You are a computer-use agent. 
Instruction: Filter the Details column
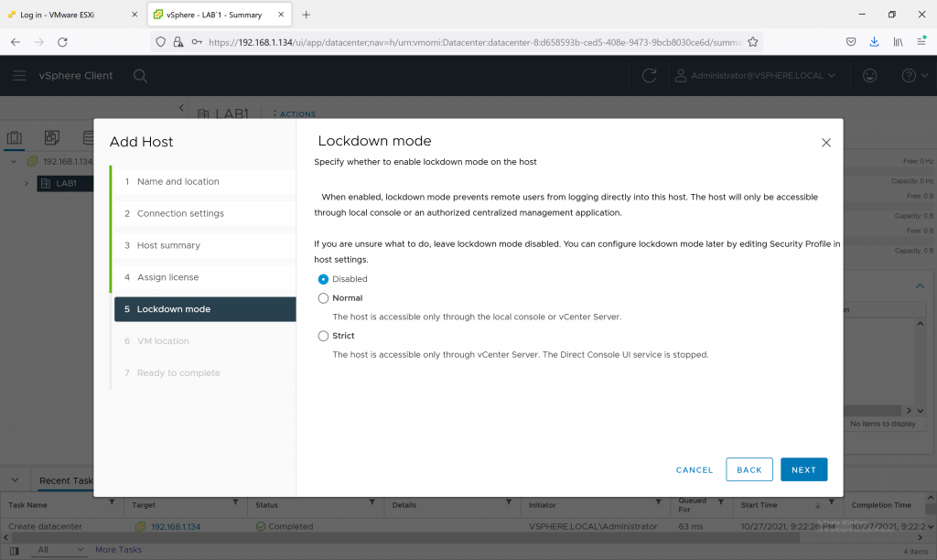[509, 502]
